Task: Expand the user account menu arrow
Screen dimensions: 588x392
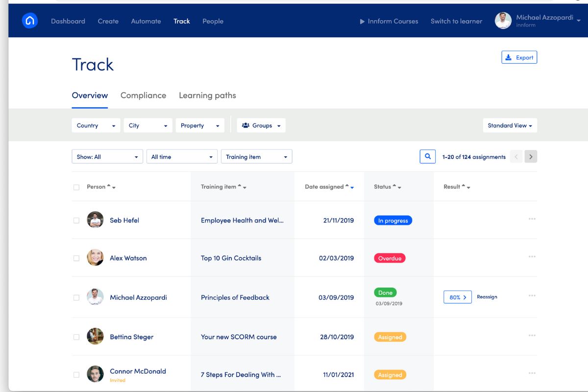Action: point(579,21)
